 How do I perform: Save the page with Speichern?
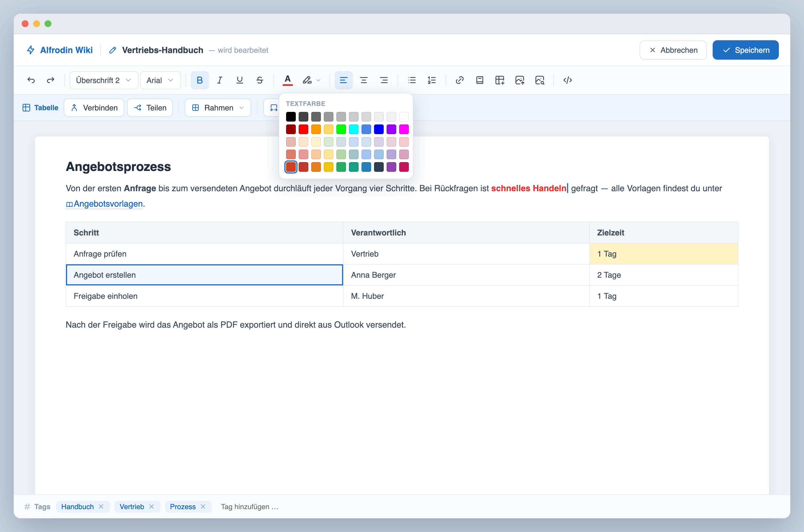coord(745,50)
